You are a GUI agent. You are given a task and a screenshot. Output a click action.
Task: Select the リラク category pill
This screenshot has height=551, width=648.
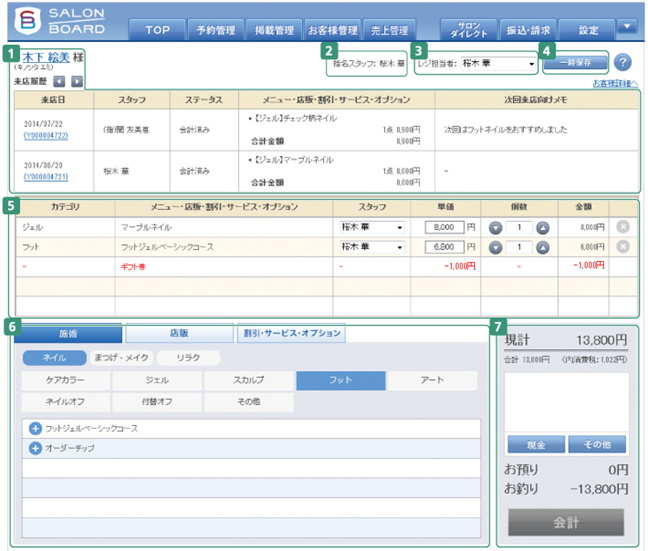coord(188,357)
